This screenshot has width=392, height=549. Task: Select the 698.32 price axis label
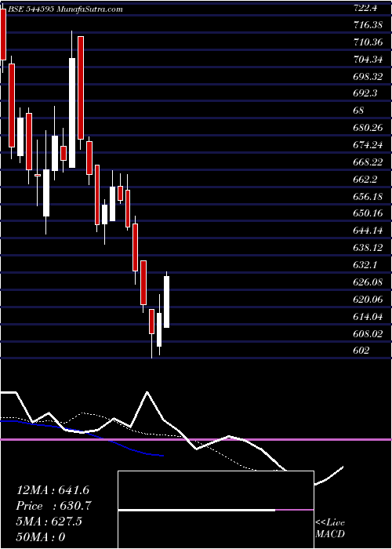pos(368,77)
